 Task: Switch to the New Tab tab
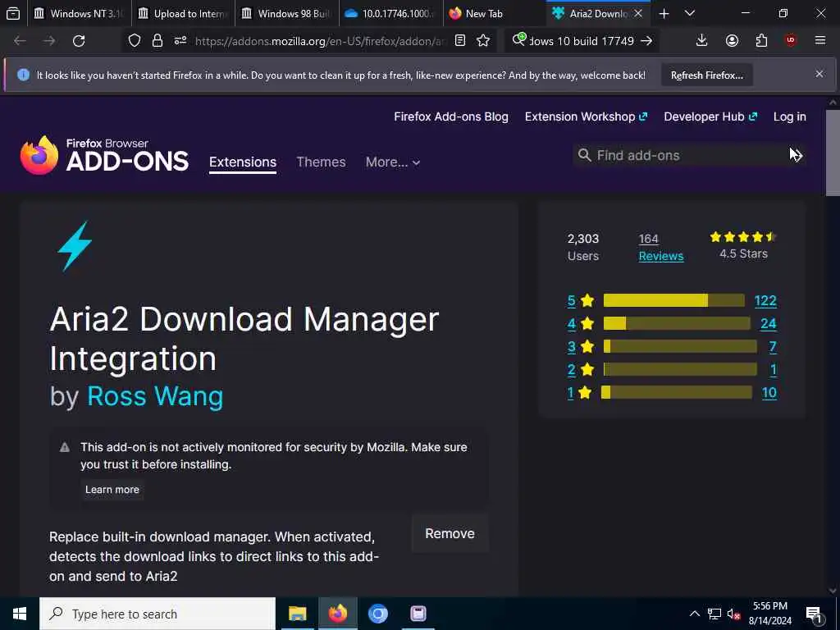494,13
